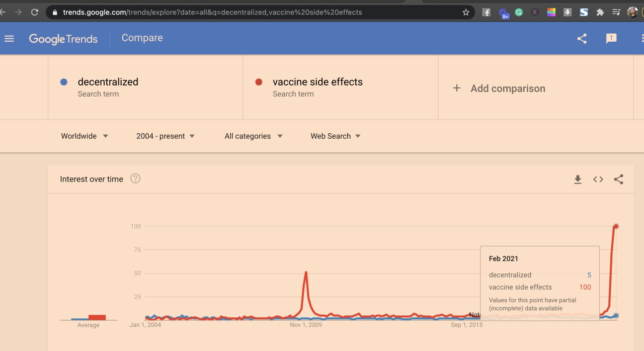Click the Compare heading
The image size is (644, 351).
142,38
